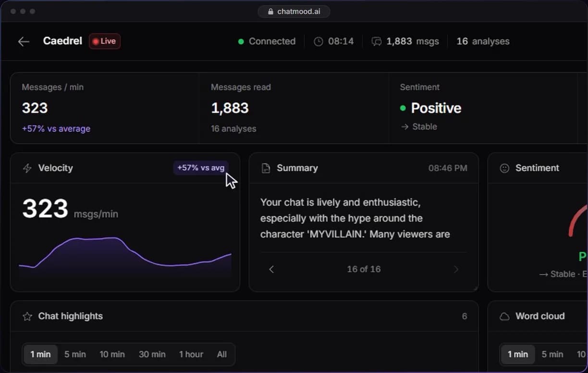This screenshot has width=588, height=373.
Task: Click the chat bubble icon beside 1,883 msgs
Action: point(377,41)
